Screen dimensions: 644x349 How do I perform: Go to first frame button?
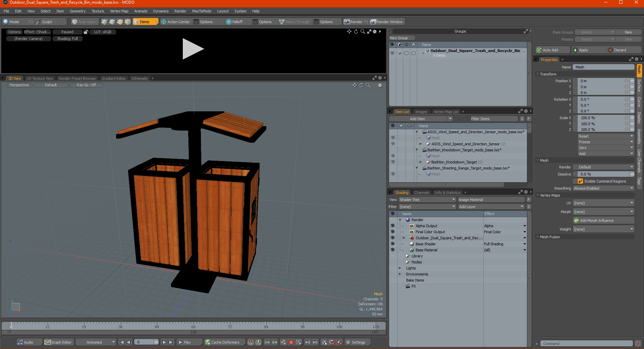[x=121, y=342]
